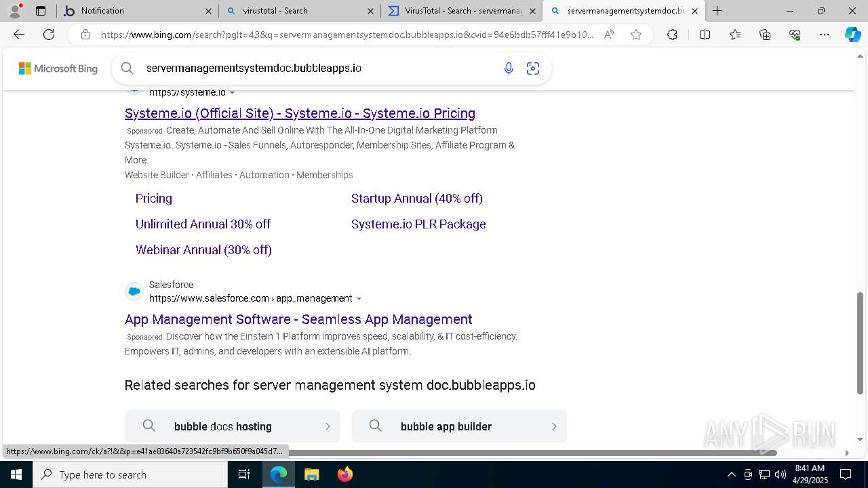
Task: Close the Notification tab
Action: [208, 11]
